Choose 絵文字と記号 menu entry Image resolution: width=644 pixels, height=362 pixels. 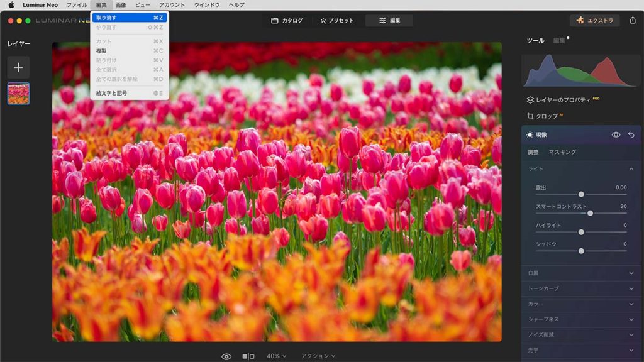click(130, 93)
